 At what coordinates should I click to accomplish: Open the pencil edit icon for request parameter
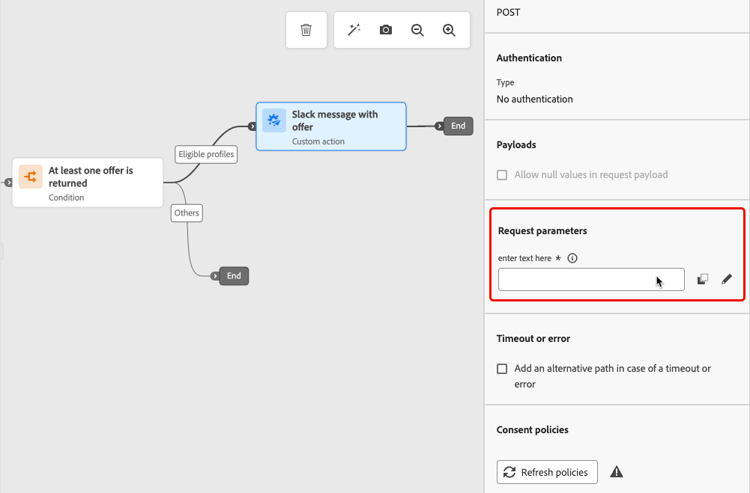727,279
